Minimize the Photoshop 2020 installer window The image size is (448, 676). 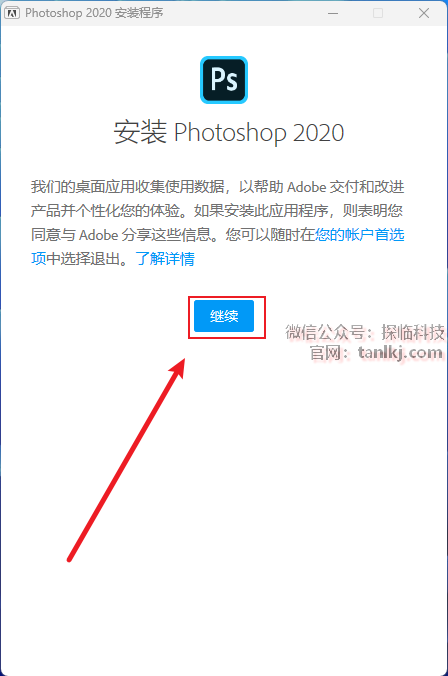click(x=333, y=13)
